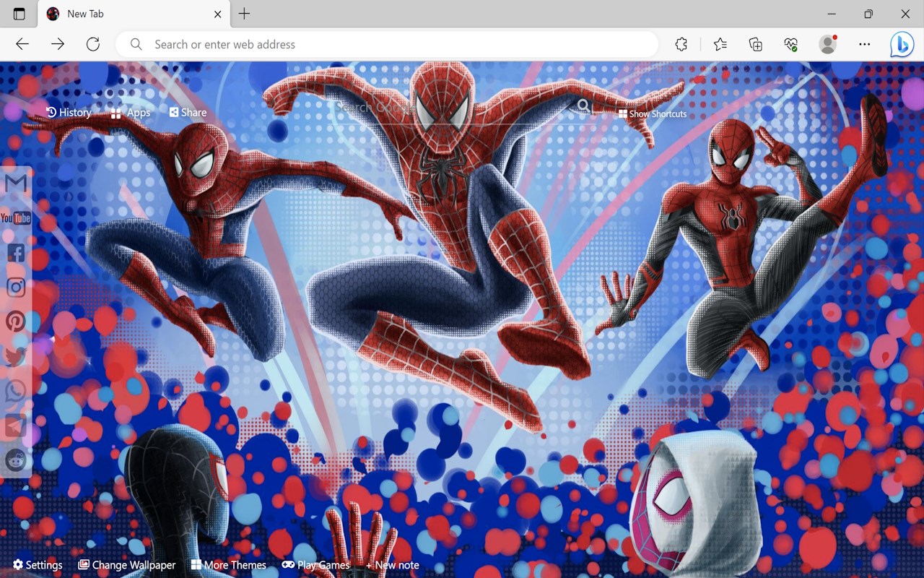Toggle Show Shortcuts

click(x=653, y=114)
